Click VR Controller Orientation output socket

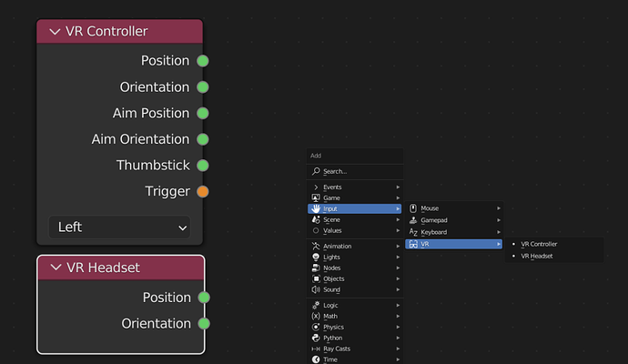point(203,86)
